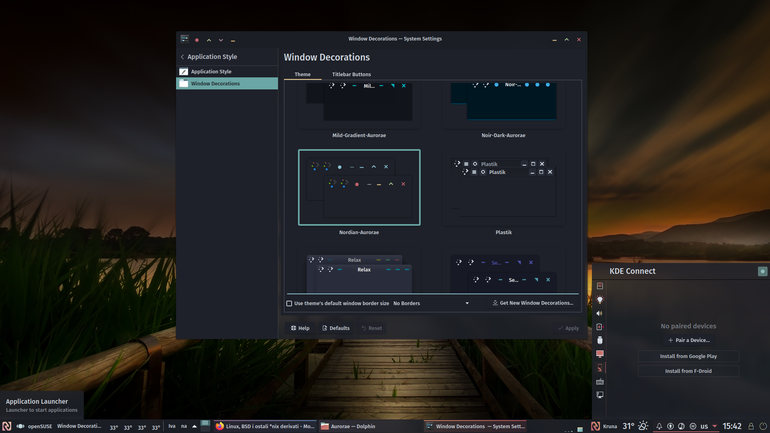Viewport: 770px width, 433px height.
Task: Click the weather icon next to 31°
Action: coord(643,426)
